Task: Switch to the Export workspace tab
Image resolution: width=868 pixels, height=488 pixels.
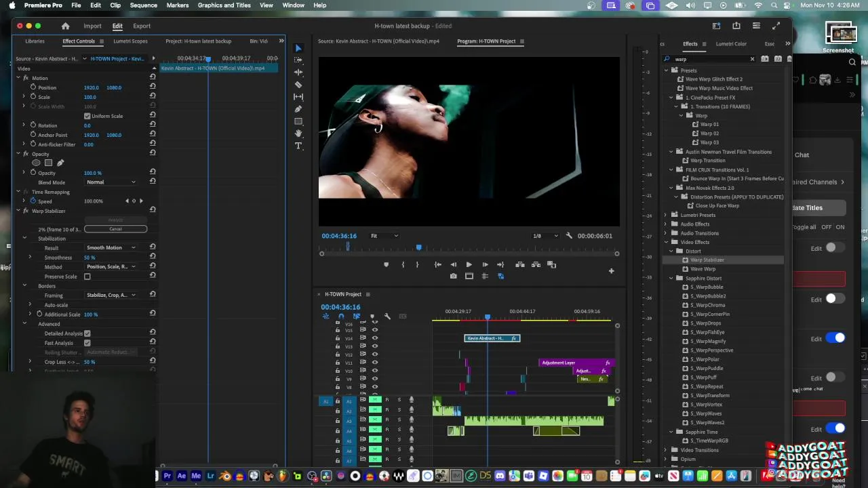Action: (x=142, y=26)
